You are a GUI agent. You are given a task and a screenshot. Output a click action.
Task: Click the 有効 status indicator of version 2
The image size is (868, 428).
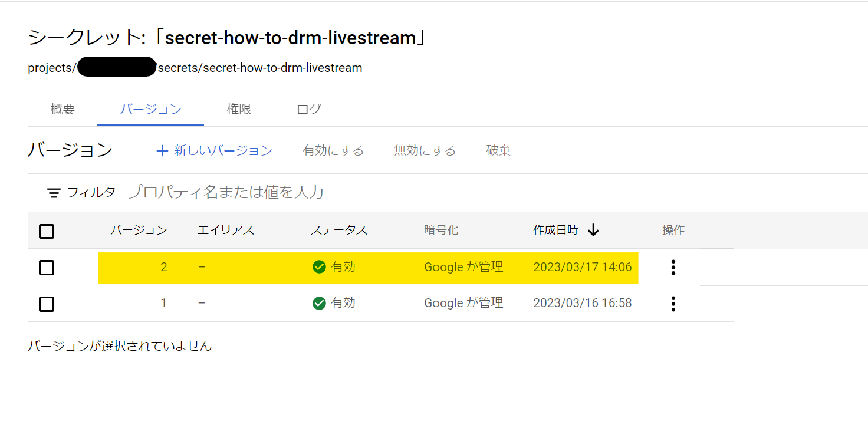(333, 266)
